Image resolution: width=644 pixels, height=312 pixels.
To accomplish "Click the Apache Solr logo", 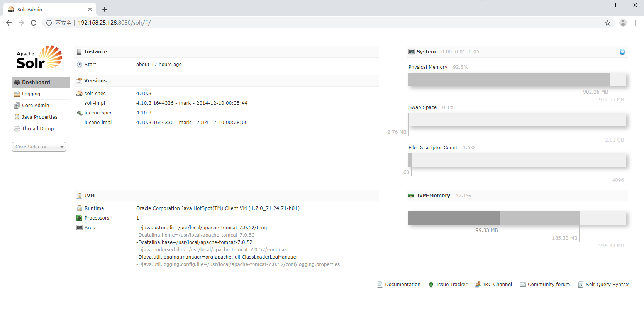I will click(x=39, y=57).
